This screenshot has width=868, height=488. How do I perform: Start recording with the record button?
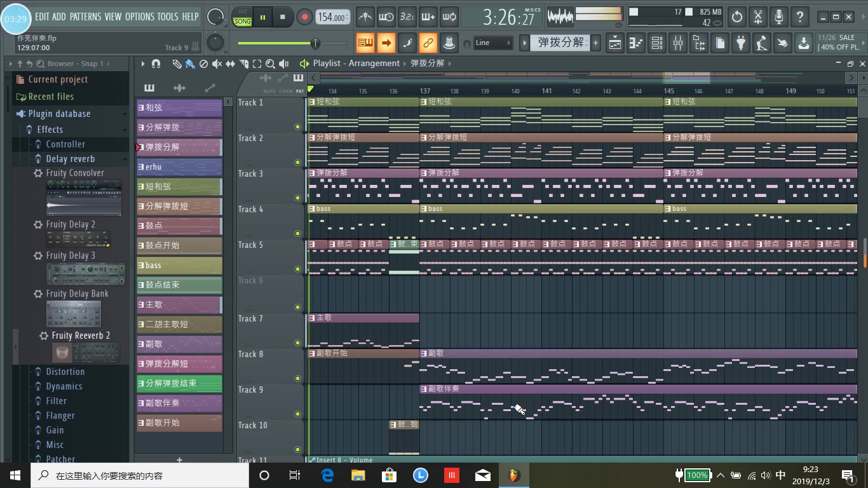(304, 17)
